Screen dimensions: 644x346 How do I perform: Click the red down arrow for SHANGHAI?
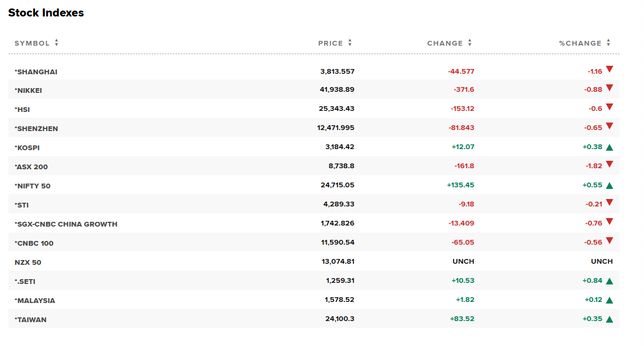[610, 69]
